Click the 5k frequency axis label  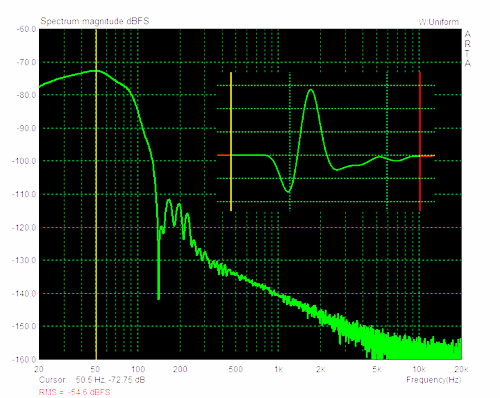[377, 369]
